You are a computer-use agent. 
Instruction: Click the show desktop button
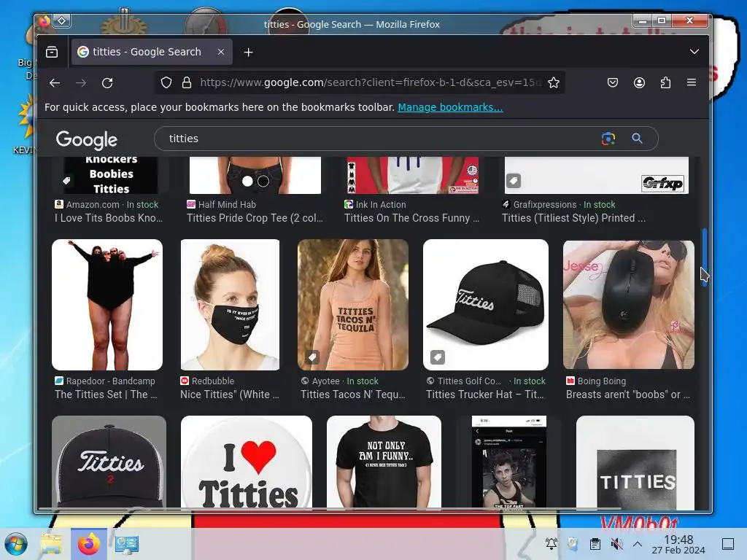728,544
